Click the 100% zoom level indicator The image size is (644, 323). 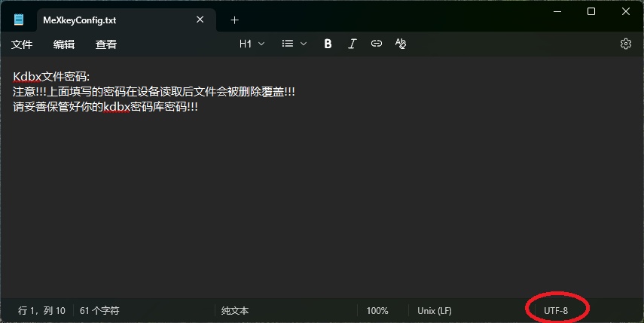coord(377,310)
